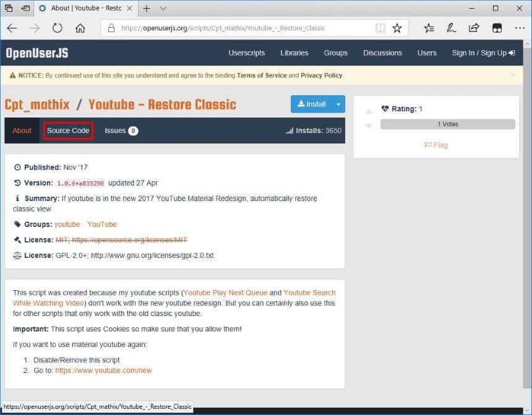Open the browser settings and more menu
The width and height of the screenshot is (532, 415).
click(520, 28)
